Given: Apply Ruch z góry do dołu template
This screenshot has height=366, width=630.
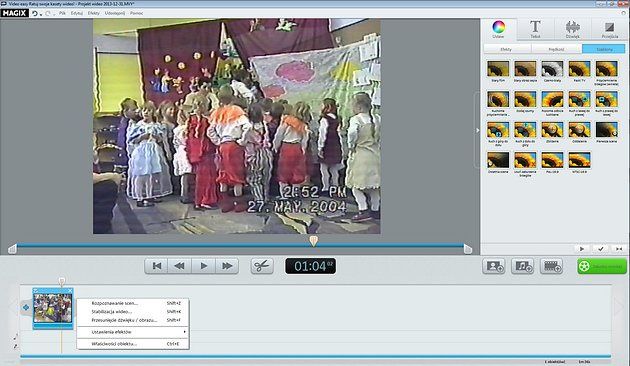Looking at the screenshot, I should click(x=498, y=130).
